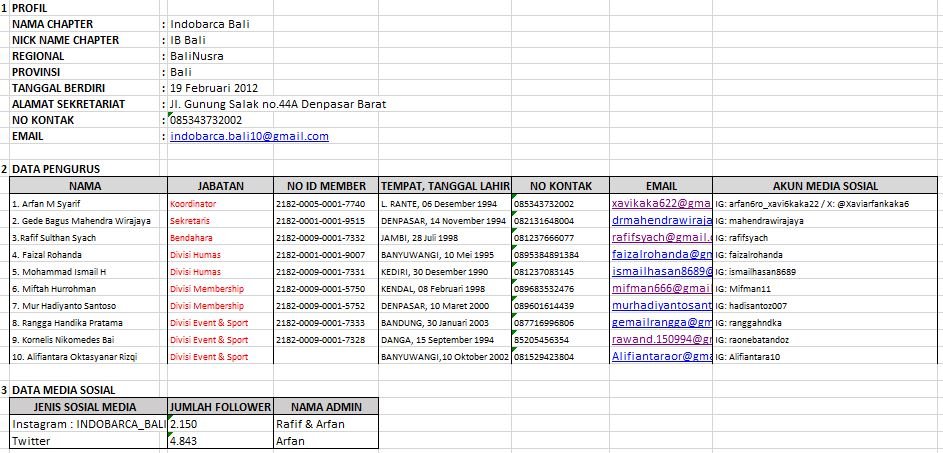Select the name cell Kornelis Nikomedes Bai
This screenshot has width=943, height=453.
pyautogui.click(x=88, y=339)
